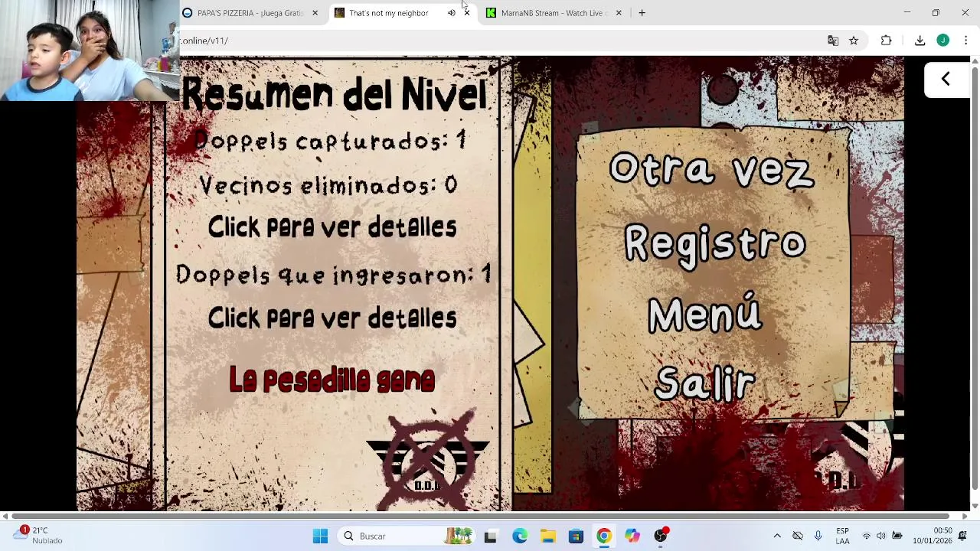
Task: Click the taskbar Buscar search box
Action: (x=408, y=536)
